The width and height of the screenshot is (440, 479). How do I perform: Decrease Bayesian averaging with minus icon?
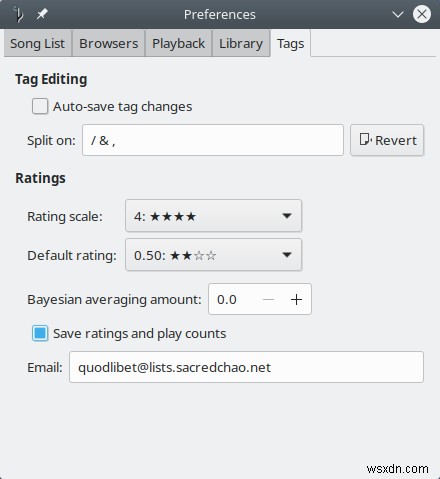click(268, 299)
